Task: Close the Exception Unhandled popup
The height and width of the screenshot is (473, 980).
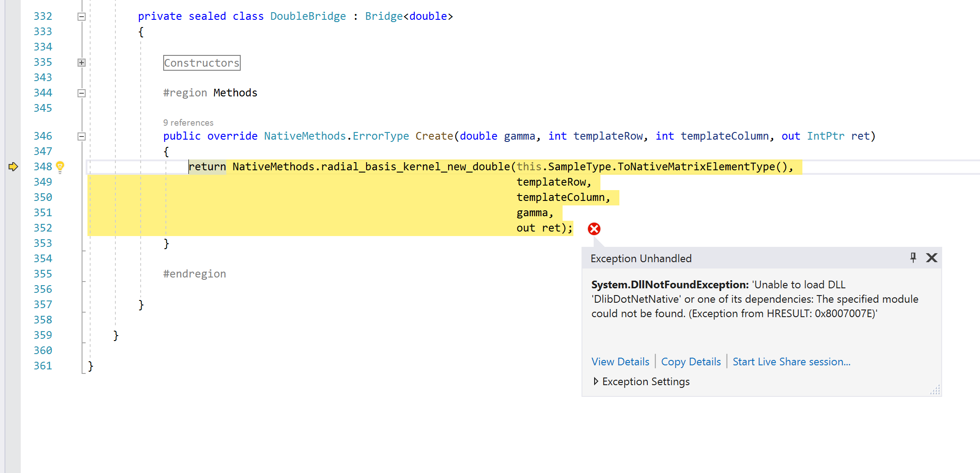Action: [931, 258]
